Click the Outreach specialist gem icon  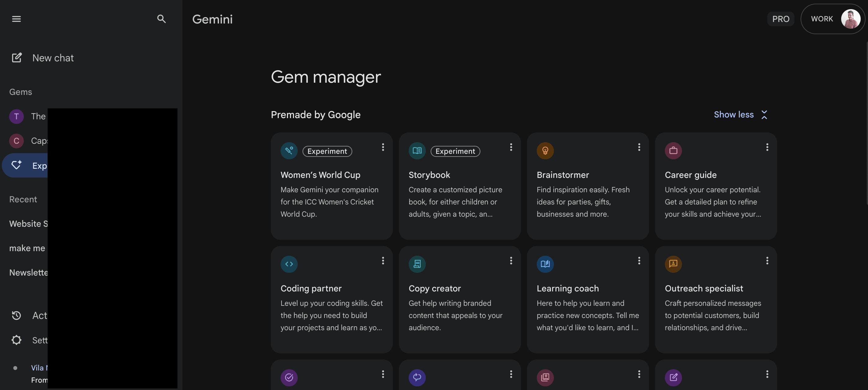673,264
